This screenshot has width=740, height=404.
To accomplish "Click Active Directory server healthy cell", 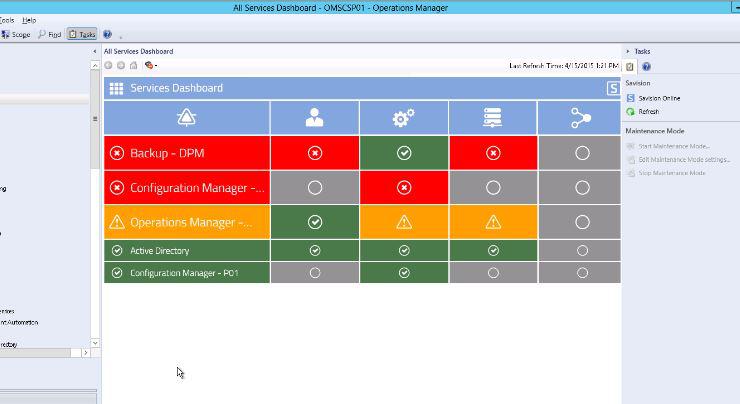I will tap(493, 251).
